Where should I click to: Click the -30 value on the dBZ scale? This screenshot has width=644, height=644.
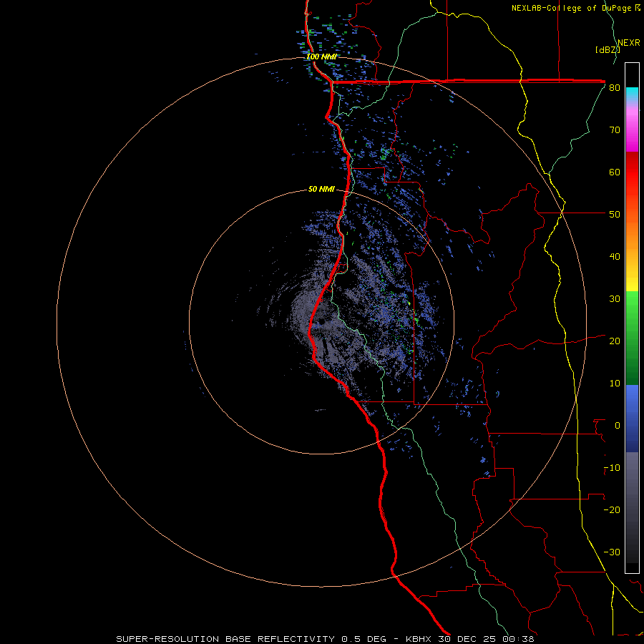pyautogui.click(x=612, y=552)
